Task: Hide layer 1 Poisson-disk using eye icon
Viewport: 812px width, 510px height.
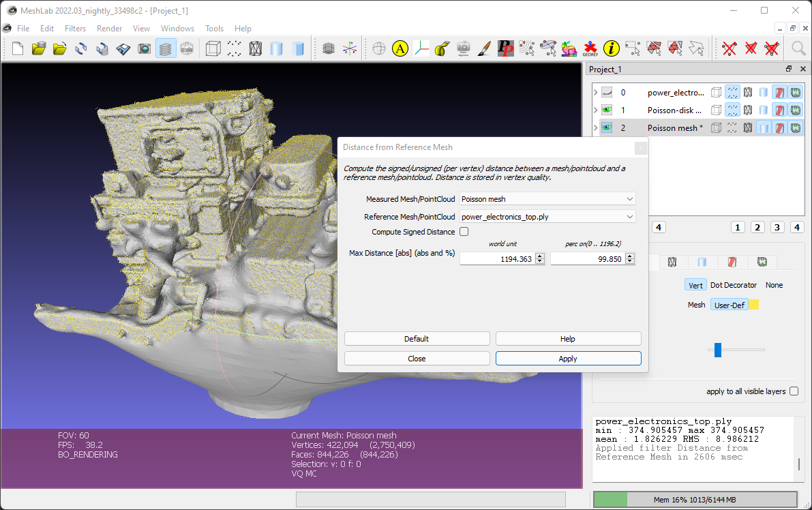Action: (x=607, y=110)
